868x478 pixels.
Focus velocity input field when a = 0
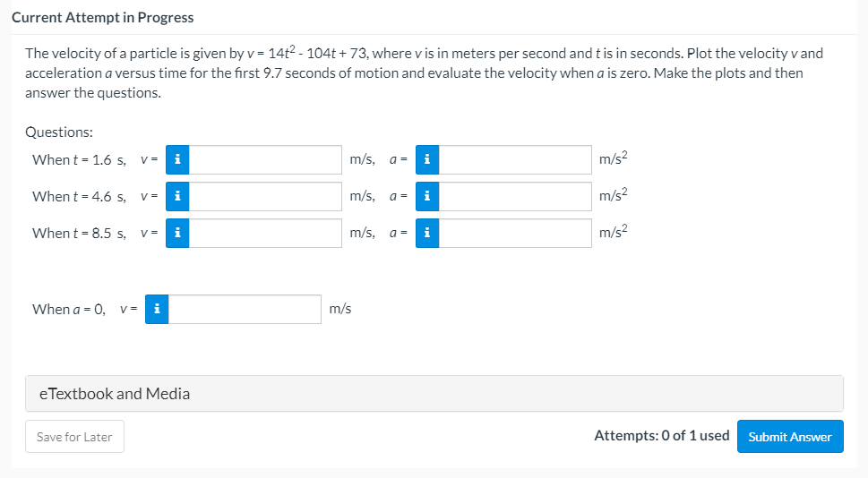click(x=245, y=309)
